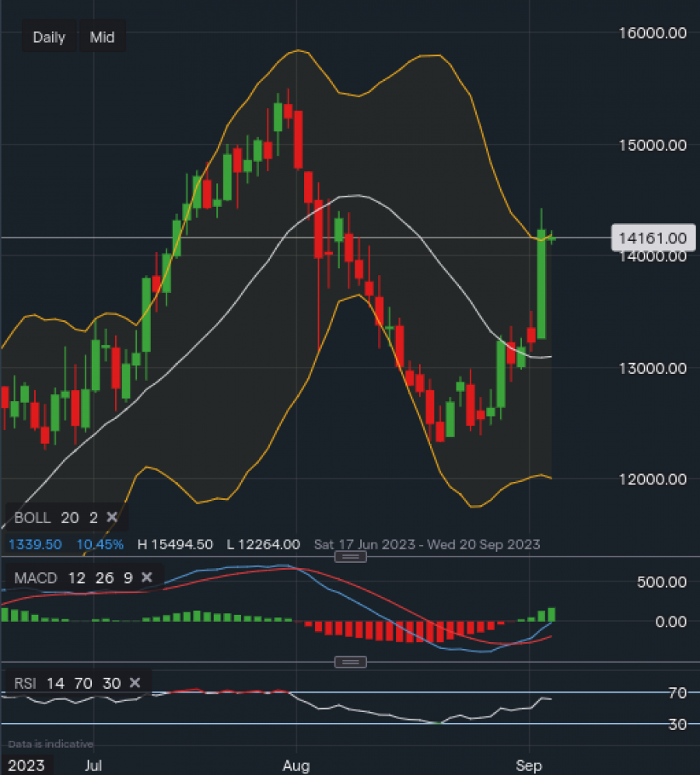Click '2023' on the time axis
The image size is (700, 775).
coord(27,765)
